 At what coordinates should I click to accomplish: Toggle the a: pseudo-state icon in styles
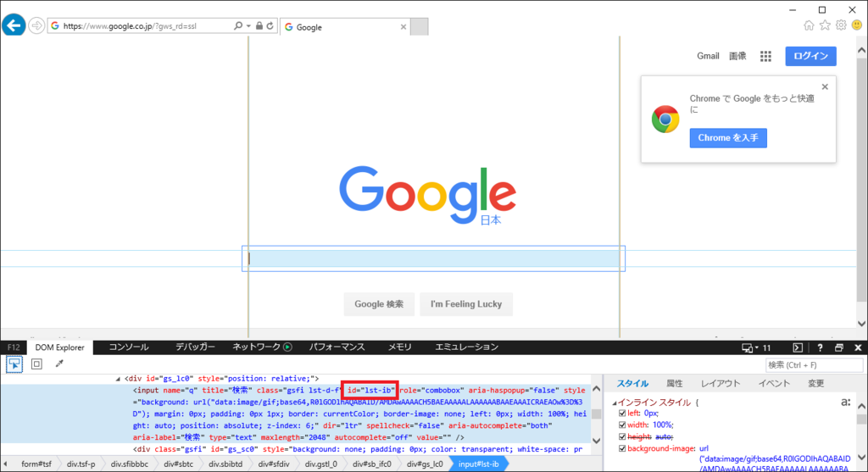coord(845,403)
